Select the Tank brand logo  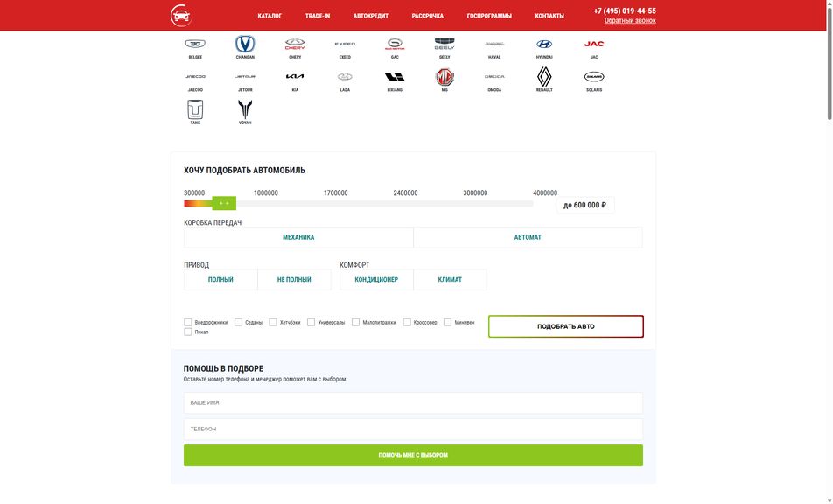point(195,110)
